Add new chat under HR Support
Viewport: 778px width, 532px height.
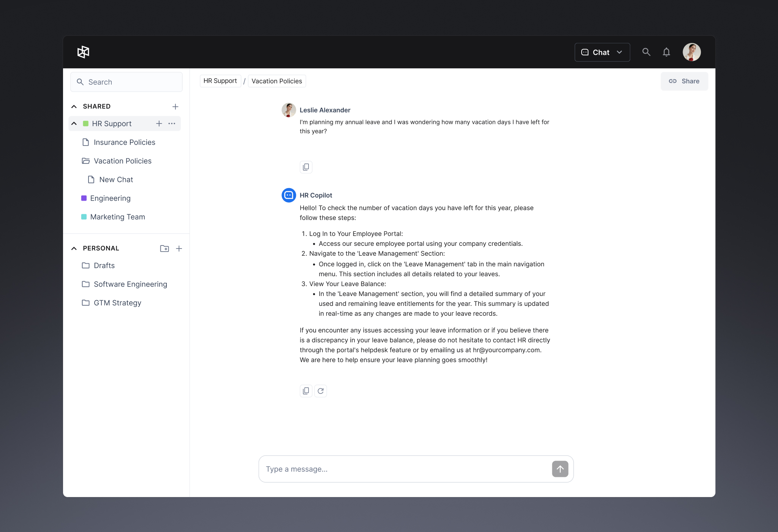coord(159,123)
